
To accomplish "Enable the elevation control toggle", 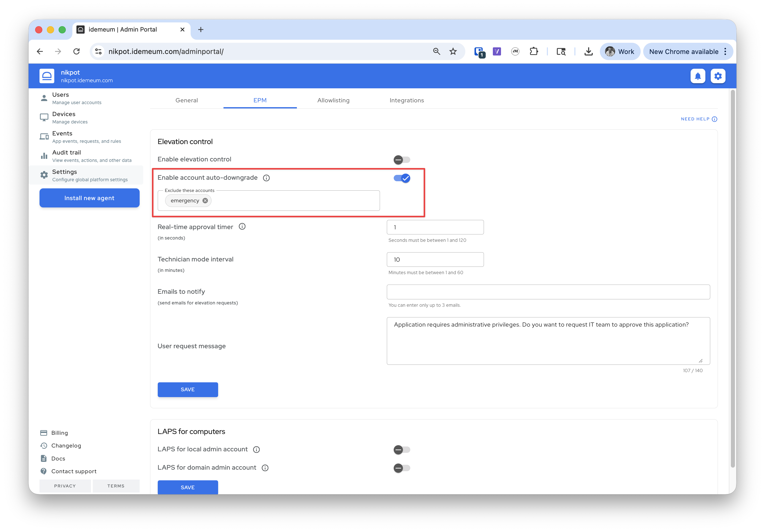I will click(402, 160).
